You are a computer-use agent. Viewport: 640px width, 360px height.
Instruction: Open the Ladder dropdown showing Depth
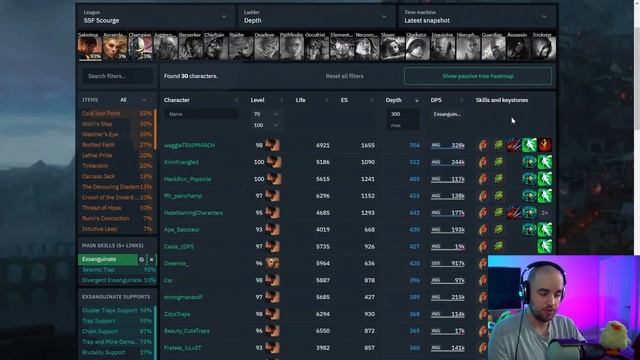click(316, 17)
